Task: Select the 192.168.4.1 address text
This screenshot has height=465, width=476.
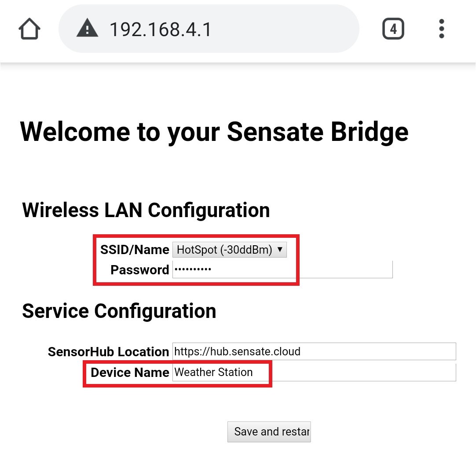Action: [160, 30]
